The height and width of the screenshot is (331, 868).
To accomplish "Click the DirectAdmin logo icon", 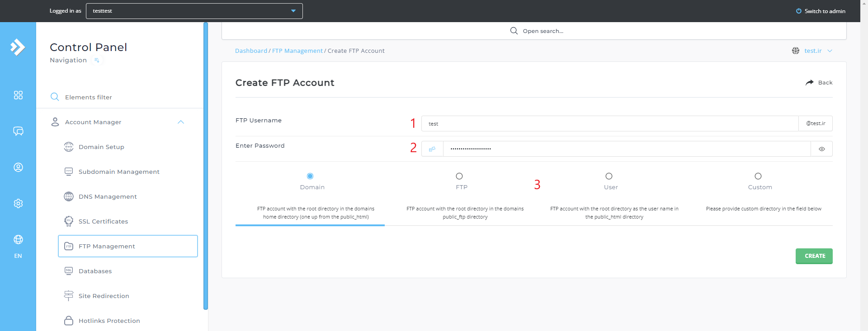I will pyautogui.click(x=18, y=47).
